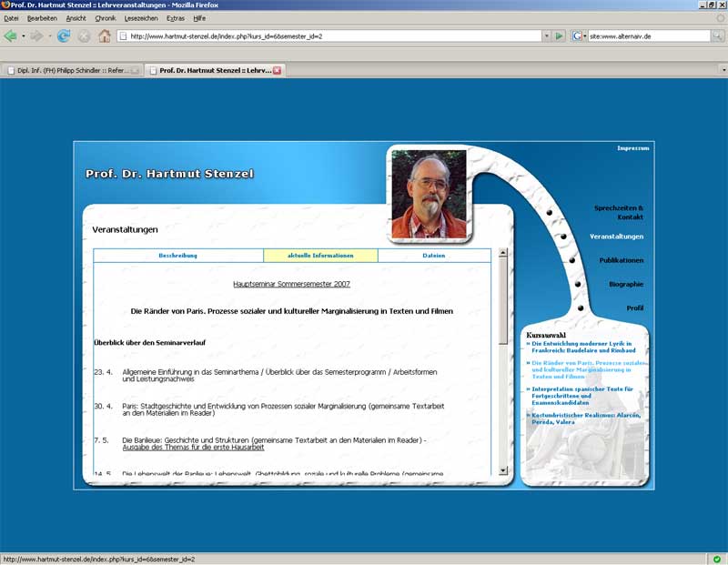Close the Prof. Dr. Hartmut Stenzel tab
This screenshot has width=728, height=565.
(278, 70)
